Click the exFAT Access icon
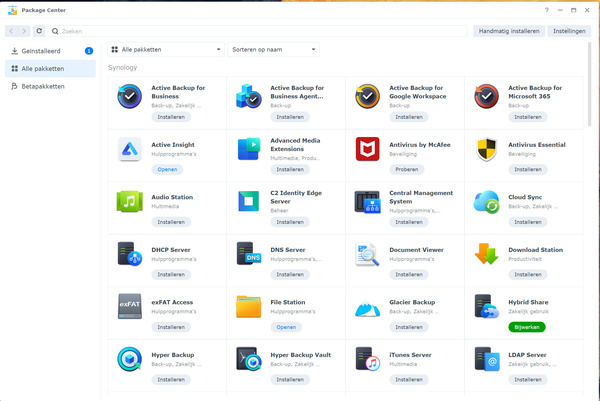Screen dimensions: 600x401 click(130, 306)
